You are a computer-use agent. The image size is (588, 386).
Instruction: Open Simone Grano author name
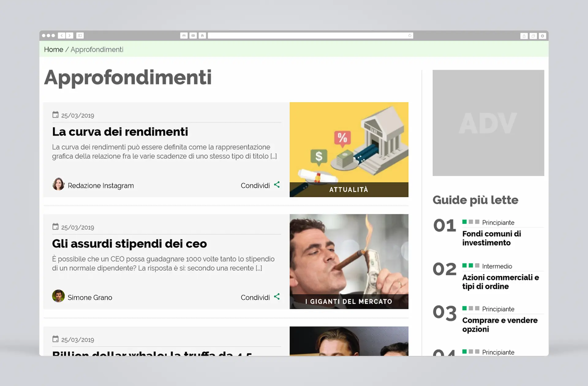[x=90, y=298]
